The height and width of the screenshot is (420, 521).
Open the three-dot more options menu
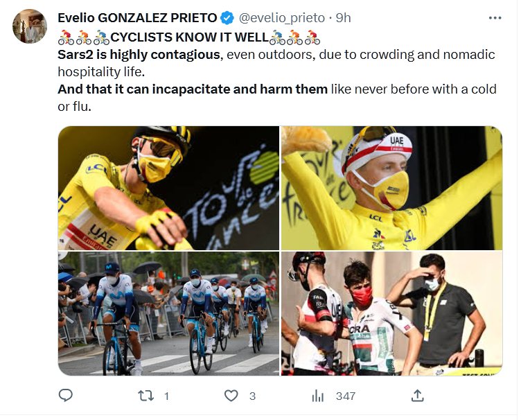[x=495, y=18]
